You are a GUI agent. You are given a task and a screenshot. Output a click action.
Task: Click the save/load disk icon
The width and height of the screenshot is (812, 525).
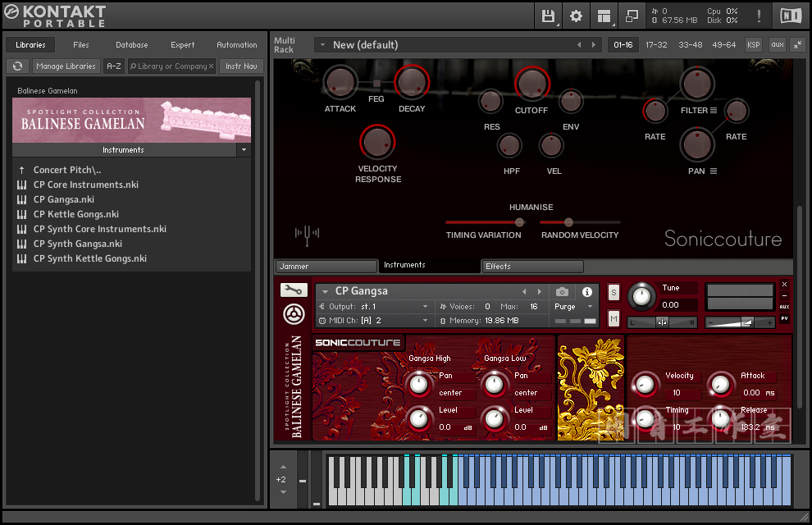click(x=548, y=16)
